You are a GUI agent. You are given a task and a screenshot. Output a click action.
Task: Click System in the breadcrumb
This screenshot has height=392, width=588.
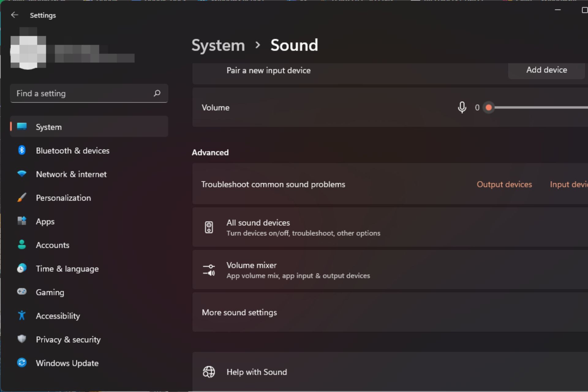pos(218,45)
